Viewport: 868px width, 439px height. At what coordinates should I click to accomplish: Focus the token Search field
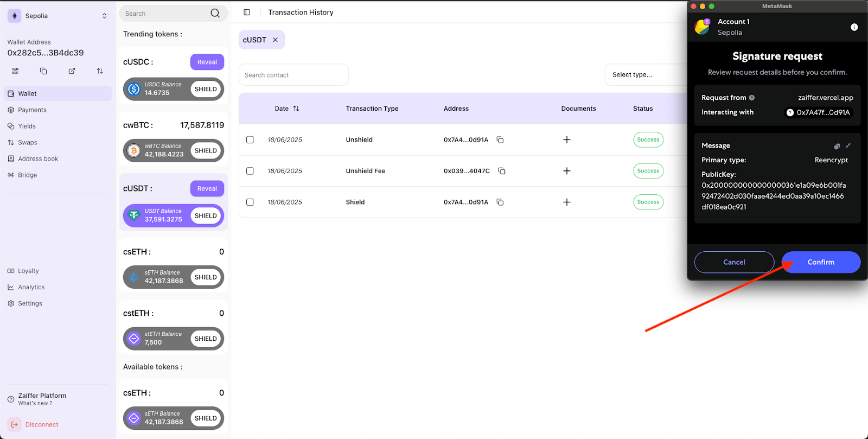click(165, 14)
